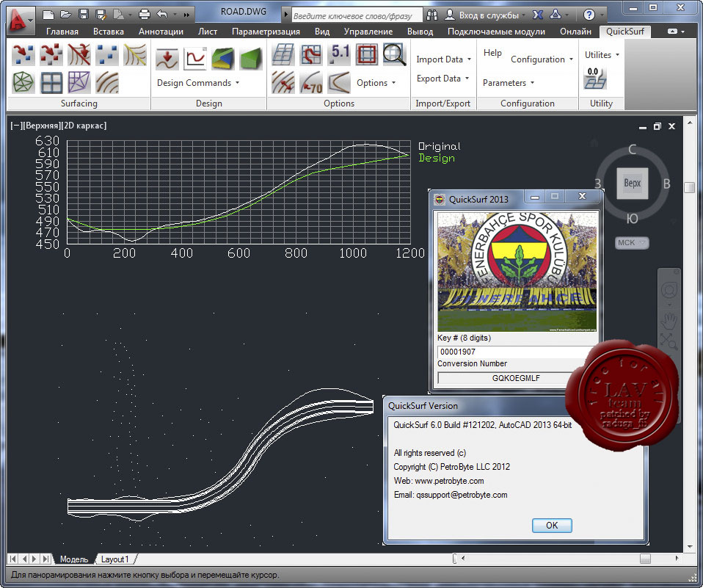The width and height of the screenshot is (703, 588).
Task: Switch to the Вставка ribbon tab
Action: [109, 32]
